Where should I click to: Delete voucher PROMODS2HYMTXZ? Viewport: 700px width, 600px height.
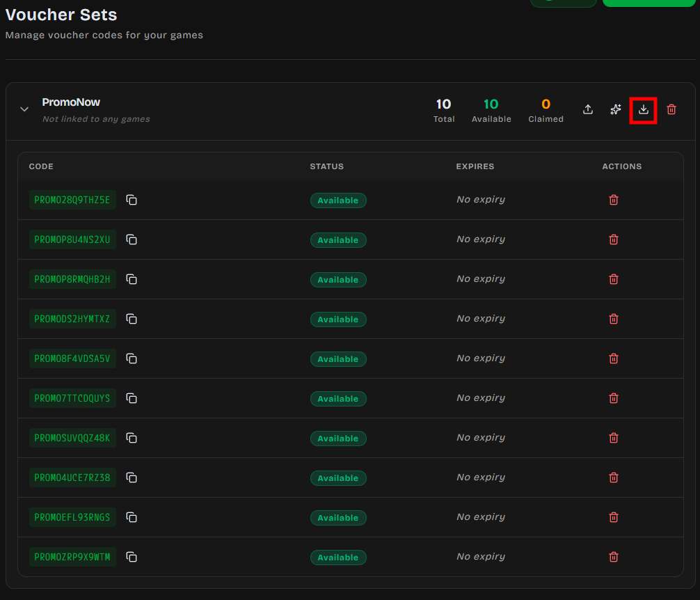(x=614, y=319)
